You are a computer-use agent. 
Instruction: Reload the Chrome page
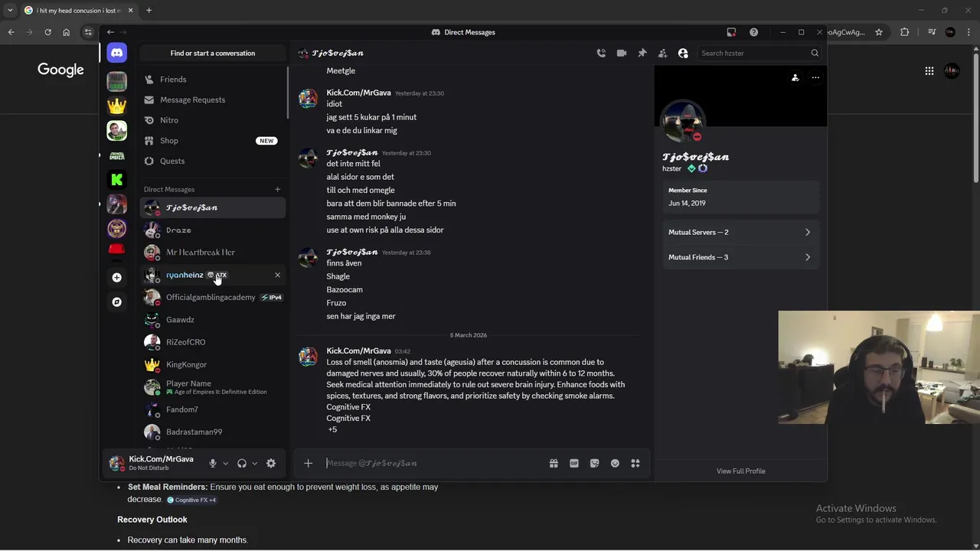point(47,32)
